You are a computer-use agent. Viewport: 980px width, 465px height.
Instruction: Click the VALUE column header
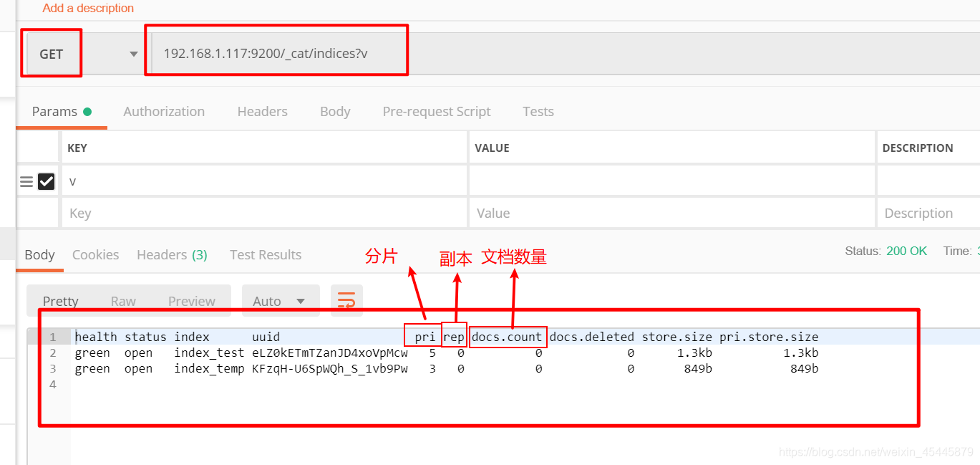493,148
